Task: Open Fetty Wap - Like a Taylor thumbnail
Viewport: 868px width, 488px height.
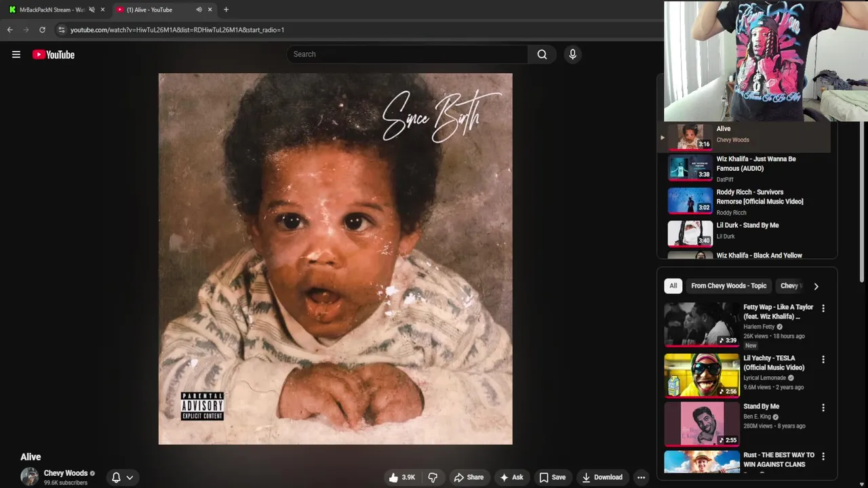Action: pyautogui.click(x=701, y=324)
